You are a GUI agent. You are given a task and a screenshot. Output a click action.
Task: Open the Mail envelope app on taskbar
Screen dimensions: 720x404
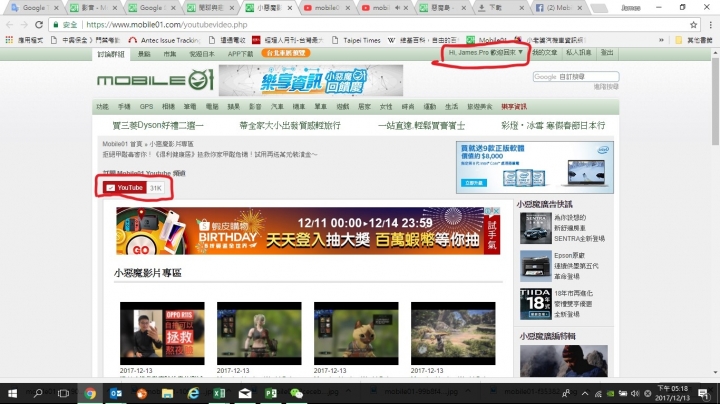(x=245, y=393)
